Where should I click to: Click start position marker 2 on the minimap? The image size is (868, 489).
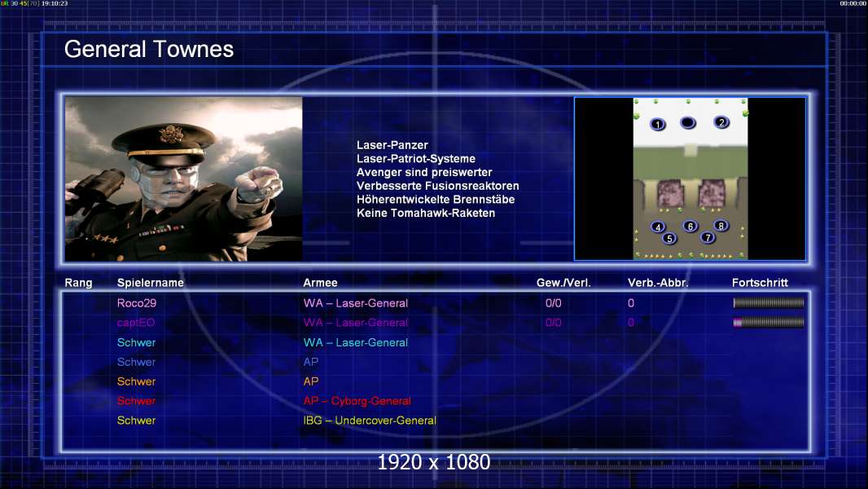721,122
